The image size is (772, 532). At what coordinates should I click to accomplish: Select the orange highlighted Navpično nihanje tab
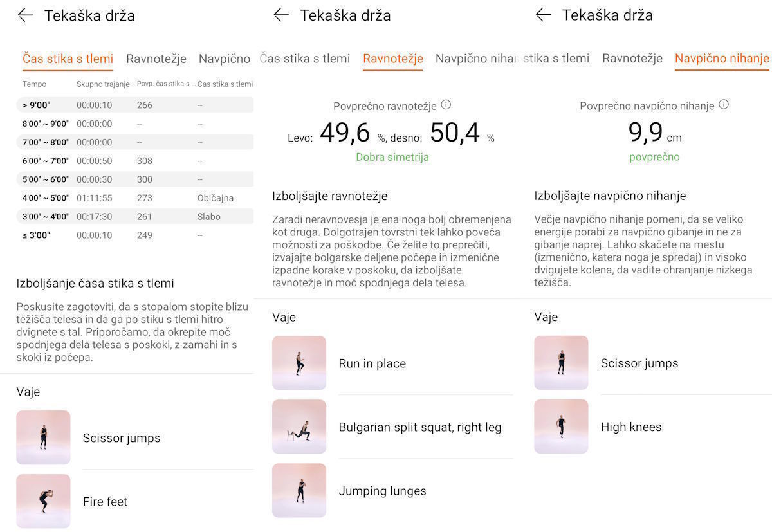(721, 59)
